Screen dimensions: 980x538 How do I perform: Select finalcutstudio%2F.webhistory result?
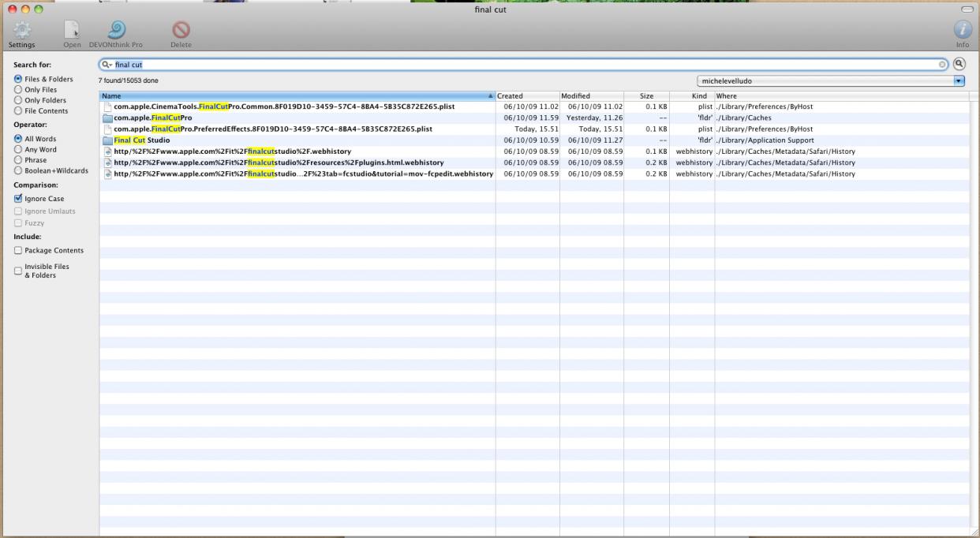point(534,151)
